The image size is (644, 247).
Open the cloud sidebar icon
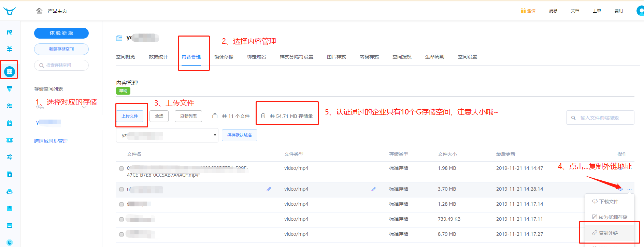pos(10,191)
